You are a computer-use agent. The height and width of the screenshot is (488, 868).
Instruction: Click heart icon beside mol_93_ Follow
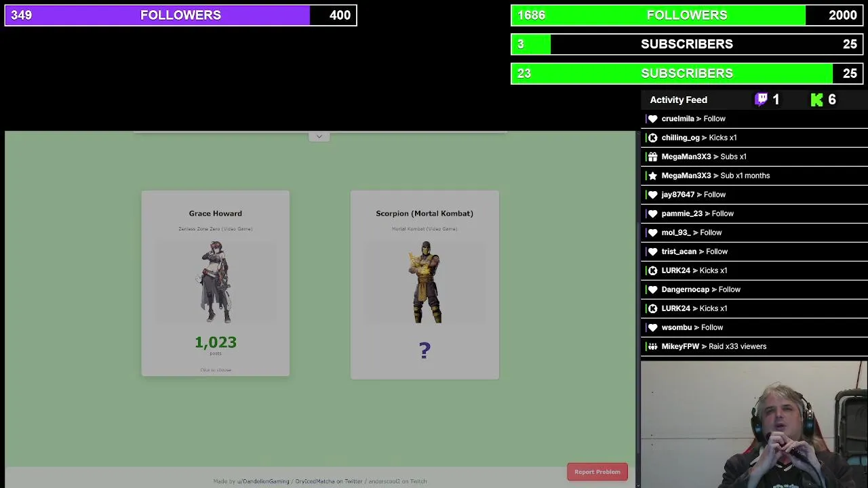(x=652, y=232)
